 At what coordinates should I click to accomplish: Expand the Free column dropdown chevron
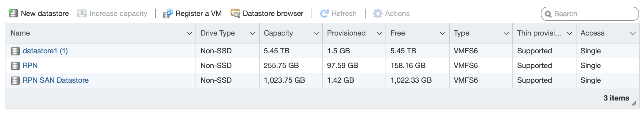(x=443, y=33)
